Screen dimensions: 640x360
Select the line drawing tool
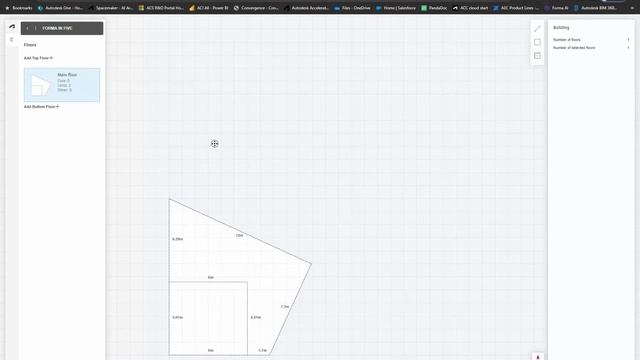tap(537, 29)
